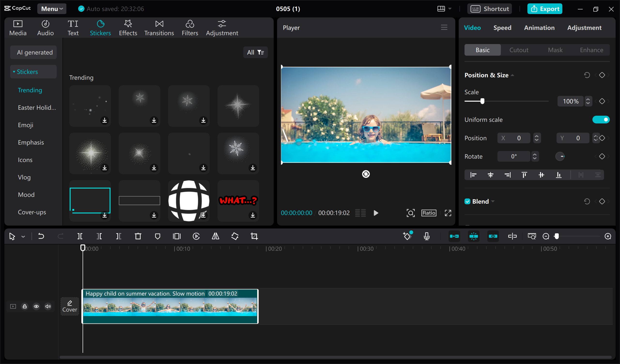Click the Mirror (flip) icon in the toolbar
This screenshot has height=364, width=620.
pyautogui.click(x=215, y=236)
